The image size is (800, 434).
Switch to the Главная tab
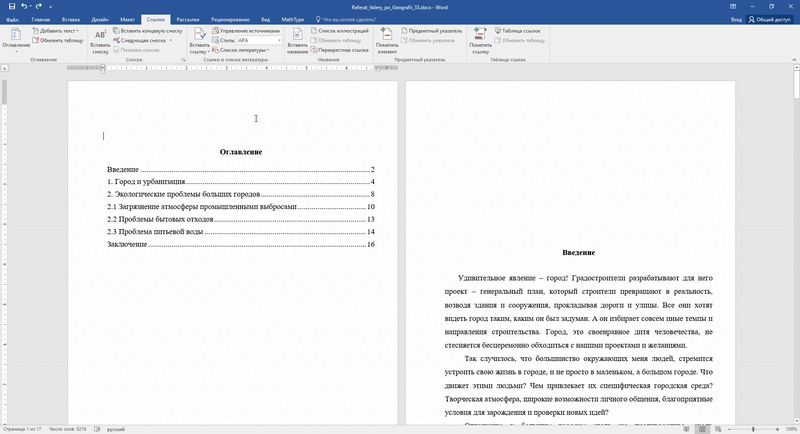(x=41, y=19)
